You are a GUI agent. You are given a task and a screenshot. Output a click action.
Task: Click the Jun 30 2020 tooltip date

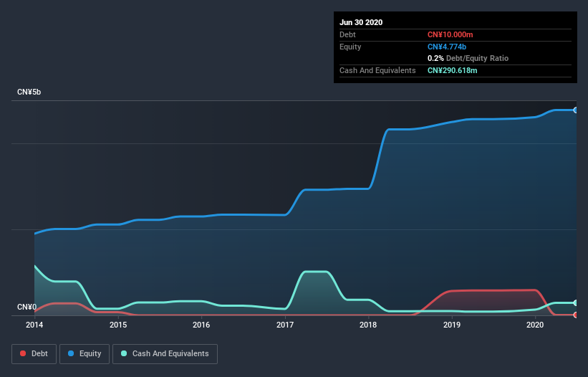point(361,22)
